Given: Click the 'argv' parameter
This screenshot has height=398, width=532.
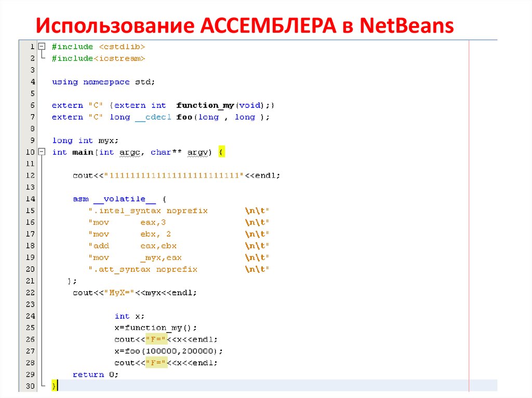Looking at the screenshot, I should click(197, 153).
